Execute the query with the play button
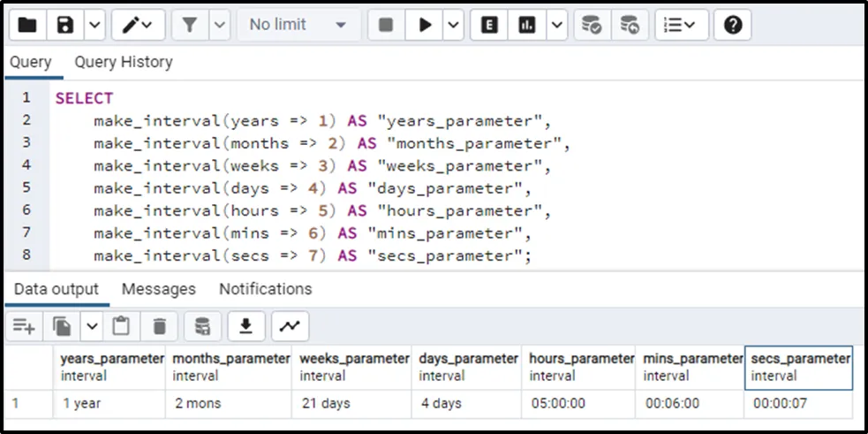The image size is (868, 434). 426,26
